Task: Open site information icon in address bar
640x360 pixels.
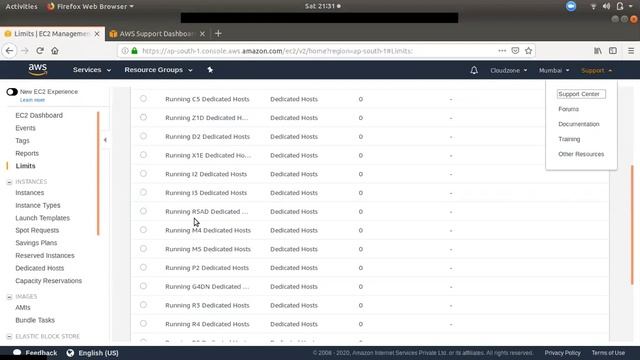Action: [x=125, y=51]
